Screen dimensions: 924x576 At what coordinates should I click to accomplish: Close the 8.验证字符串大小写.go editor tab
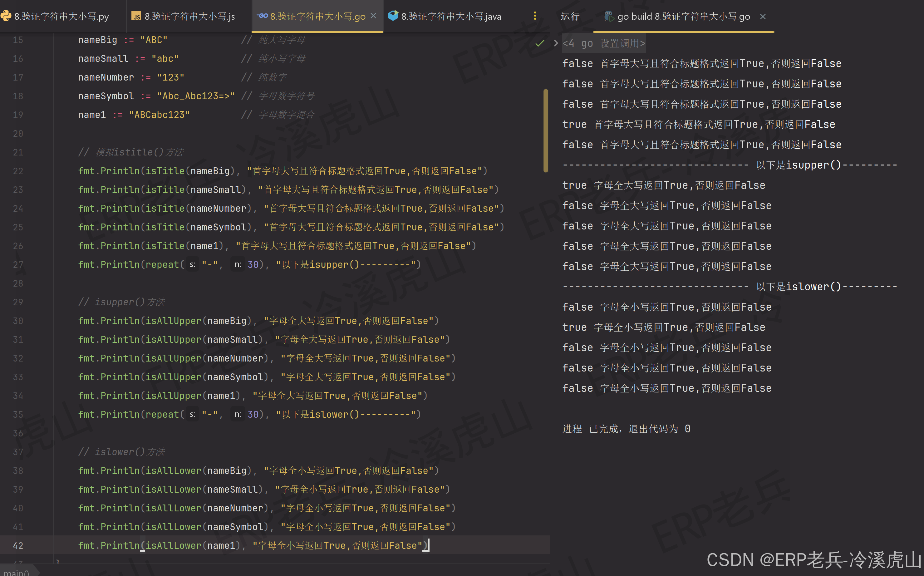[x=373, y=16]
